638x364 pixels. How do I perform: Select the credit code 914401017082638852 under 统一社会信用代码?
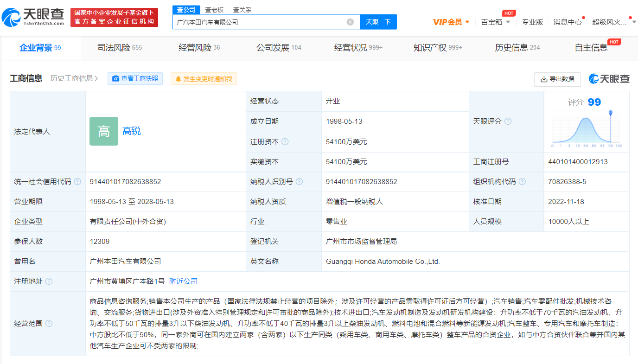point(125,182)
